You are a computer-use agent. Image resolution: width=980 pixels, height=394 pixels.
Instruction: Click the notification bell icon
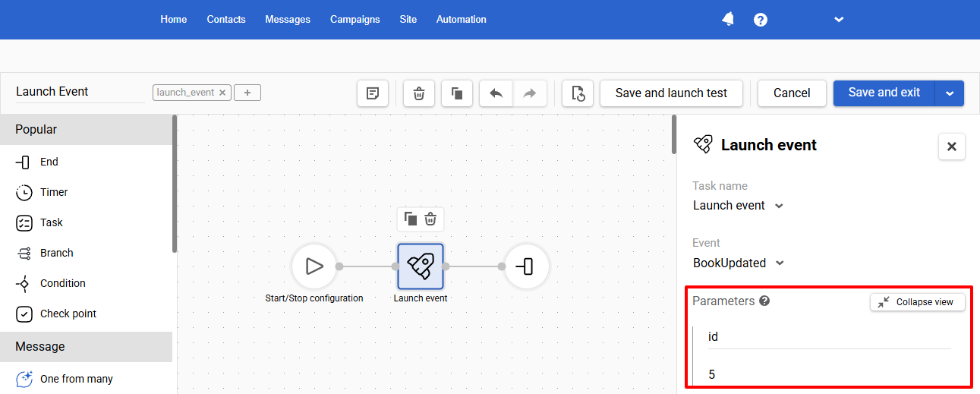pos(728,19)
